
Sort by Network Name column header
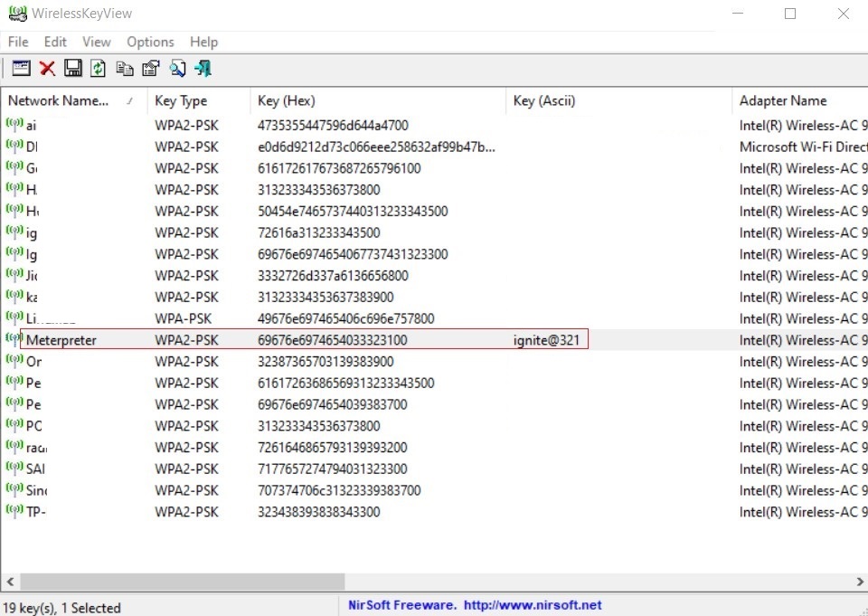click(74, 100)
